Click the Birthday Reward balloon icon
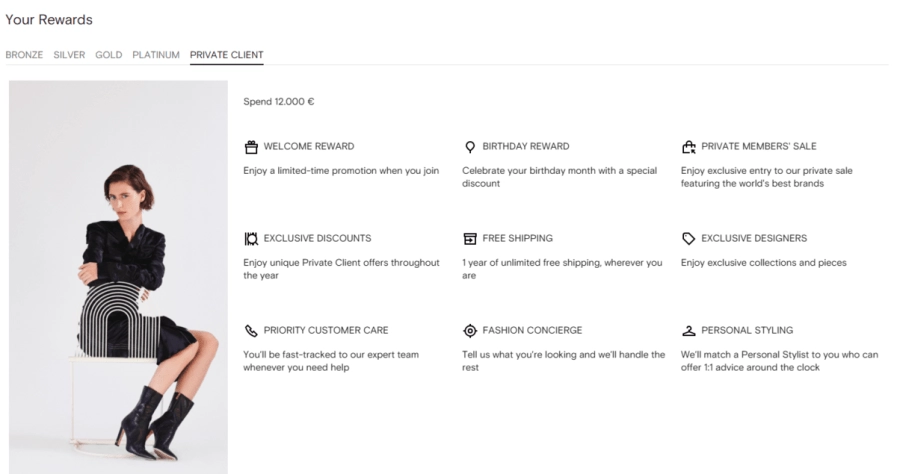The height and width of the screenshot is (474, 897). [x=470, y=147]
